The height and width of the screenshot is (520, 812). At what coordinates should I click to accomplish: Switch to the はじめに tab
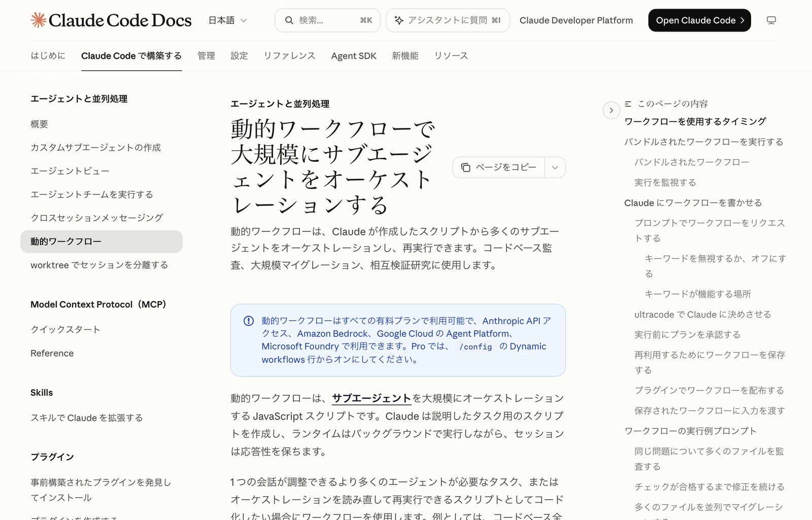[48, 56]
